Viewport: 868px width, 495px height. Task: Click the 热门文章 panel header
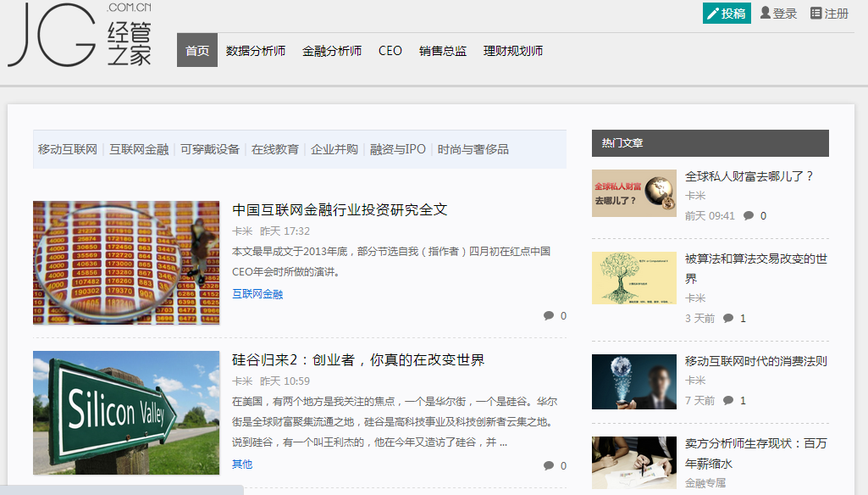click(710, 143)
